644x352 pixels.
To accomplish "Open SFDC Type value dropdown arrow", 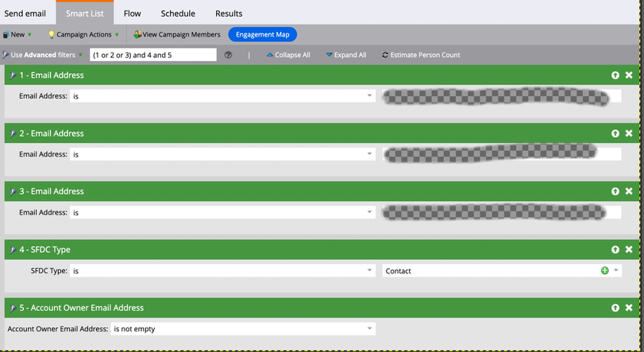I will point(616,270).
